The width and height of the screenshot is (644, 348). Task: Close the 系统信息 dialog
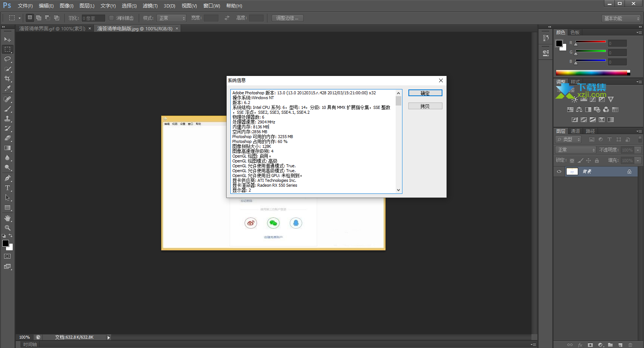pyautogui.click(x=441, y=80)
